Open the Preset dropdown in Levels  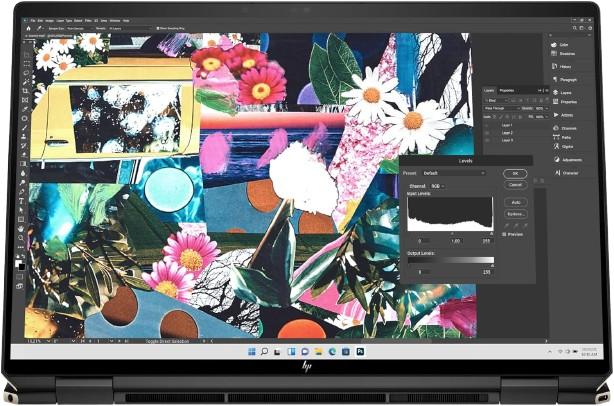tap(454, 173)
